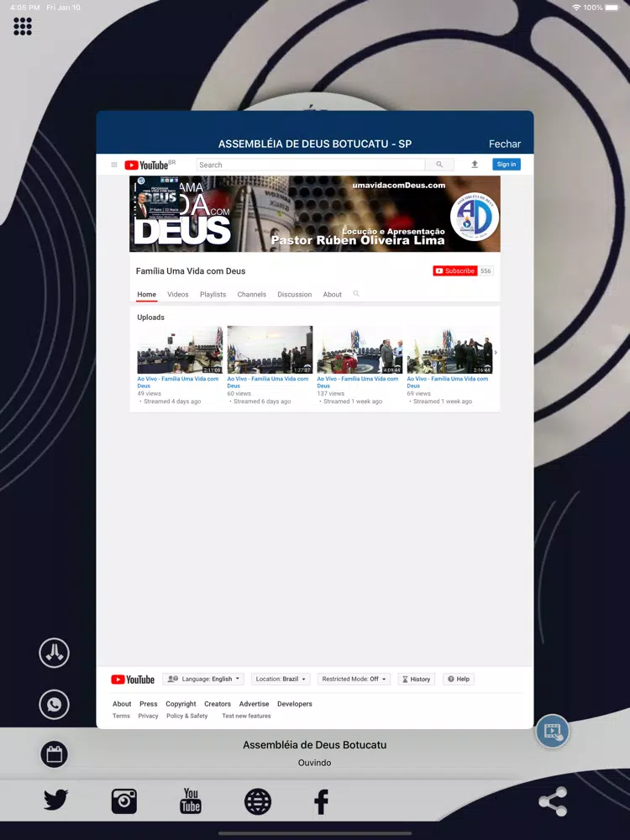Open footer Developers link
Image resolution: width=630 pixels, height=840 pixels.
[x=295, y=704]
